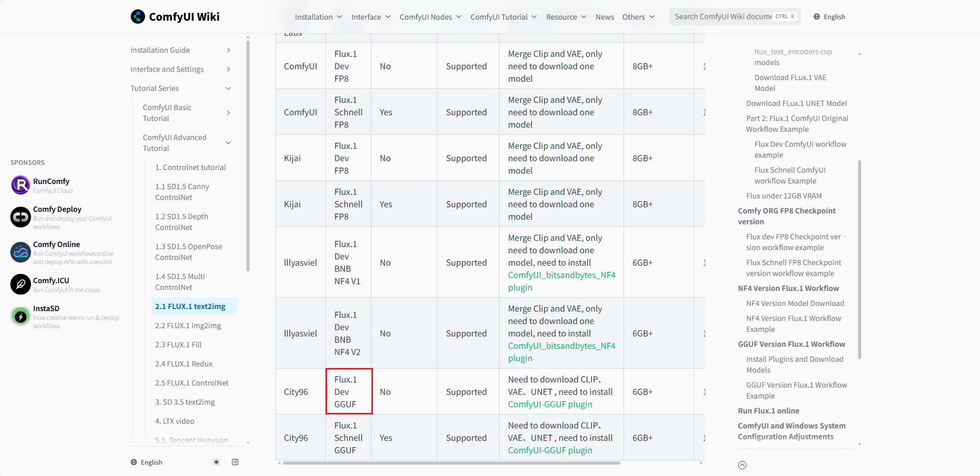
Task: Open the Resource menu
Action: (566, 17)
